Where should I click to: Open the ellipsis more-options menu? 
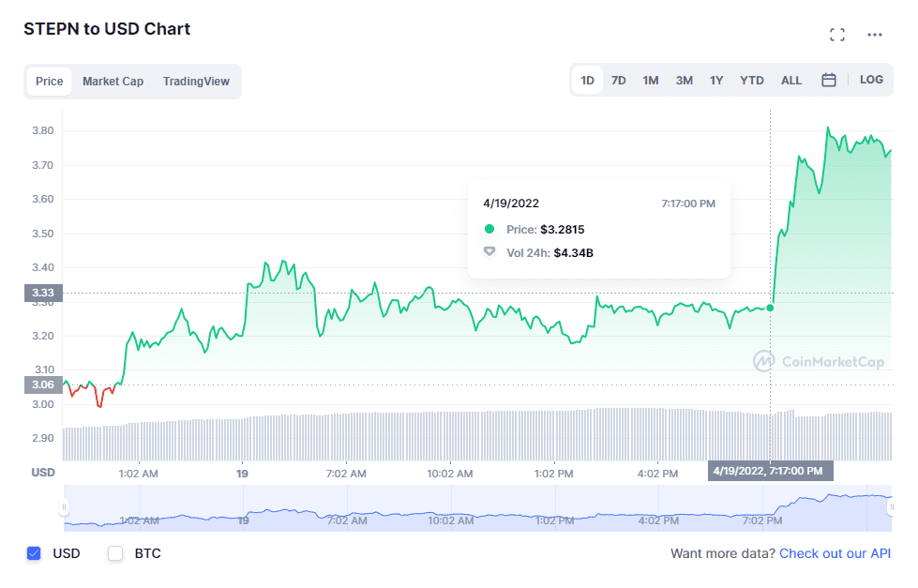[x=874, y=34]
